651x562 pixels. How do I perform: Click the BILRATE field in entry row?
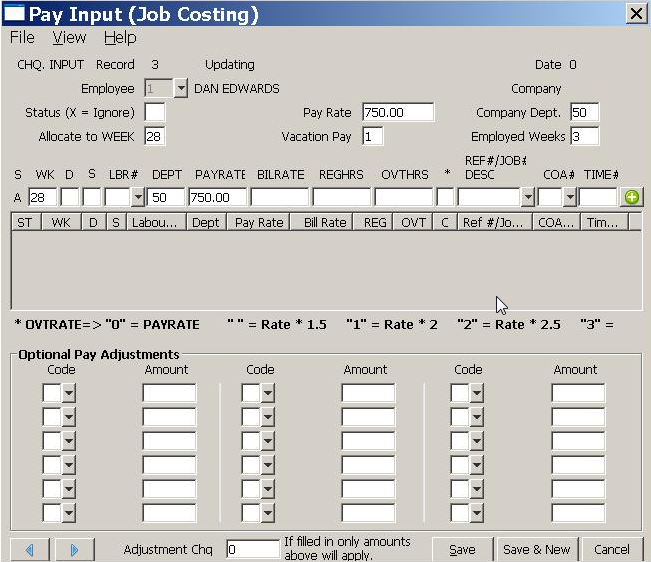pos(279,197)
